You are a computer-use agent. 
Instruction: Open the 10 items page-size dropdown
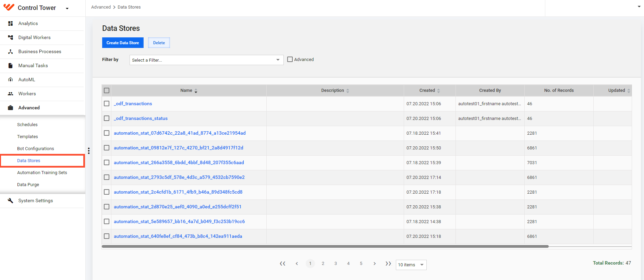click(411, 265)
